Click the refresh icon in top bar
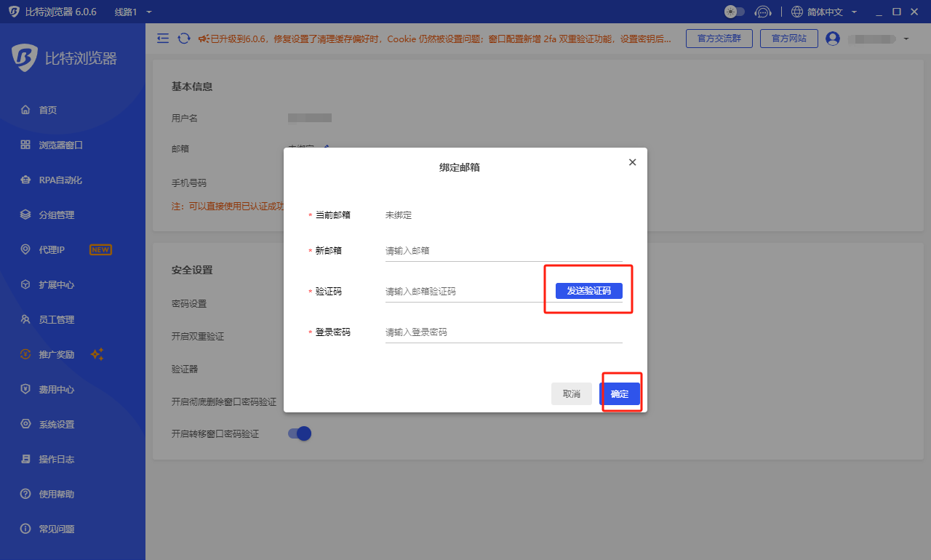 tap(184, 39)
